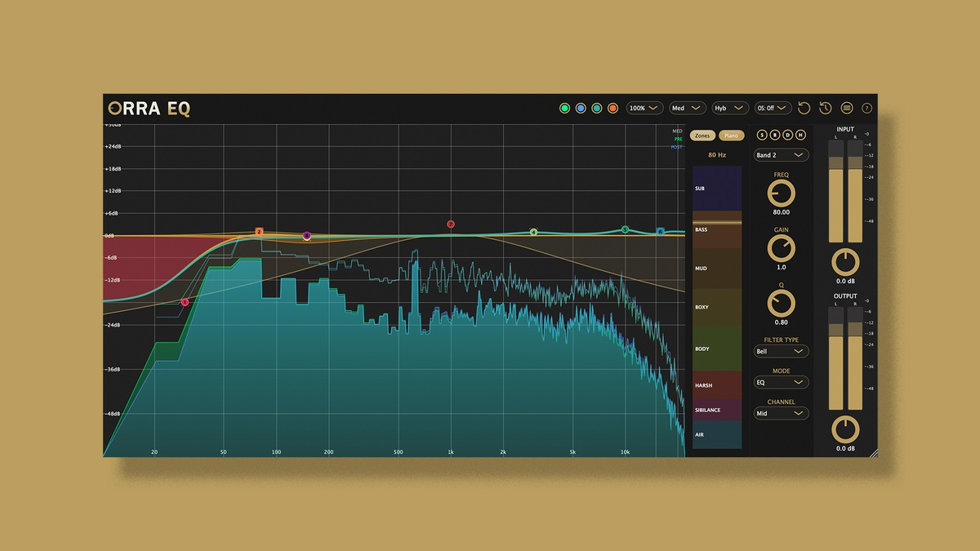Click the MED legend label
The width and height of the screenshot is (980, 551).
(x=677, y=131)
